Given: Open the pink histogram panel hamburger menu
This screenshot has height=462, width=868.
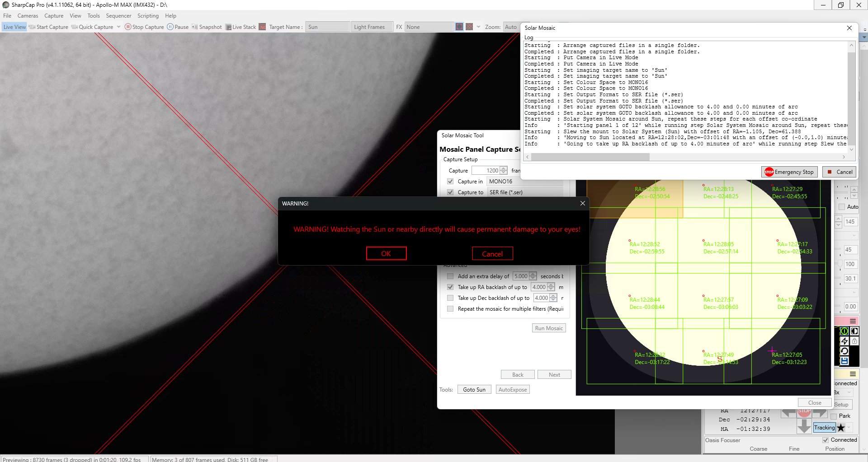Looking at the screenshot, I should [x=853, y=321].
